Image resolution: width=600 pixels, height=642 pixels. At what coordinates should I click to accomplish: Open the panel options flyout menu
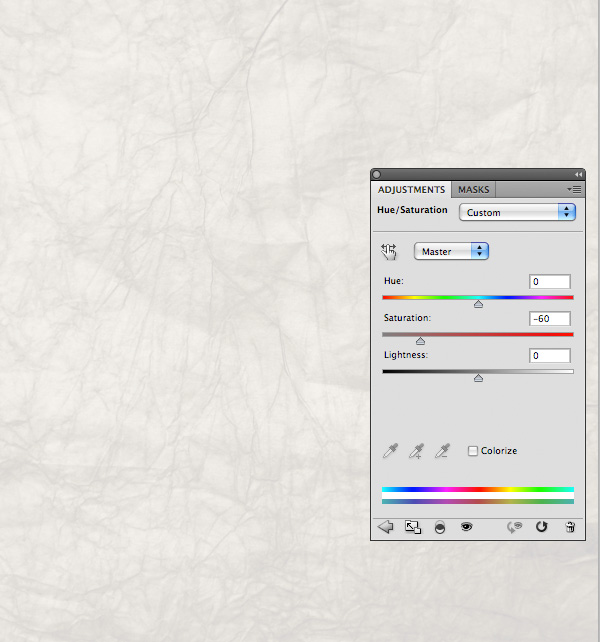(x=574, y=189)
